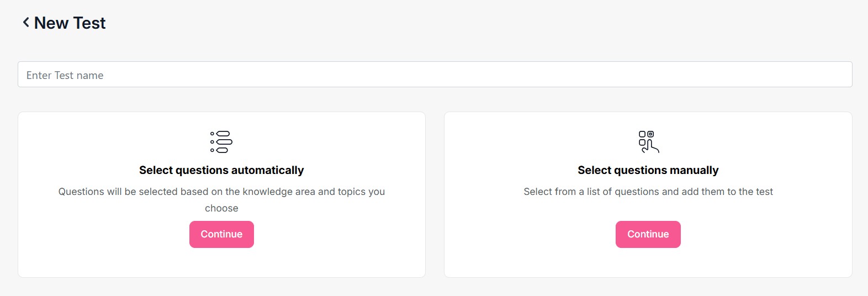868x296 pixels.
Task: Click the back chevron beside New Test
Action: coord(26,22)
